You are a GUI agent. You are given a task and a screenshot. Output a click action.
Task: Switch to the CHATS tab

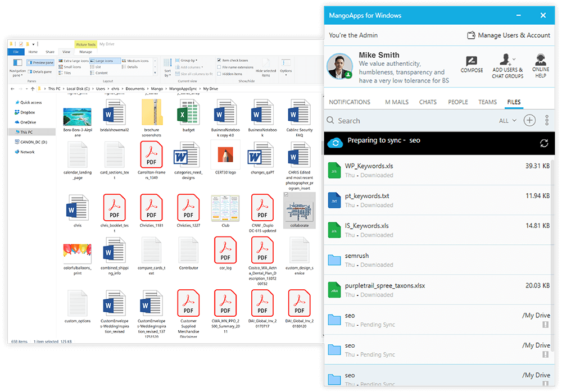[x=428, y=102]
